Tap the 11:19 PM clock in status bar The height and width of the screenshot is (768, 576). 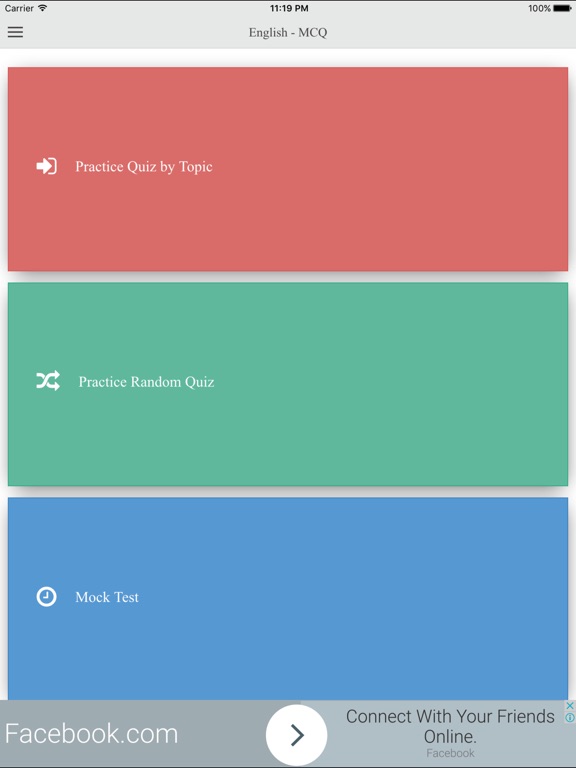click(289, 8)
